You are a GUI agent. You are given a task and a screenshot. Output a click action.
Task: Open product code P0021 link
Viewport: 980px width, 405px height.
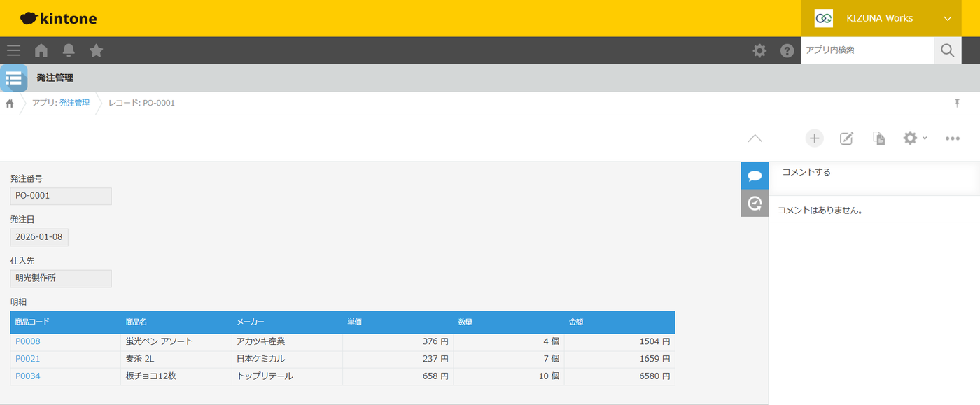28,359
